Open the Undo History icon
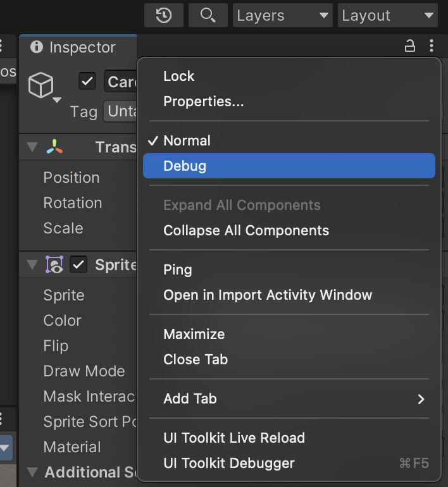The height and width of the screenshot is (487, 448). [x=164, y=15]
